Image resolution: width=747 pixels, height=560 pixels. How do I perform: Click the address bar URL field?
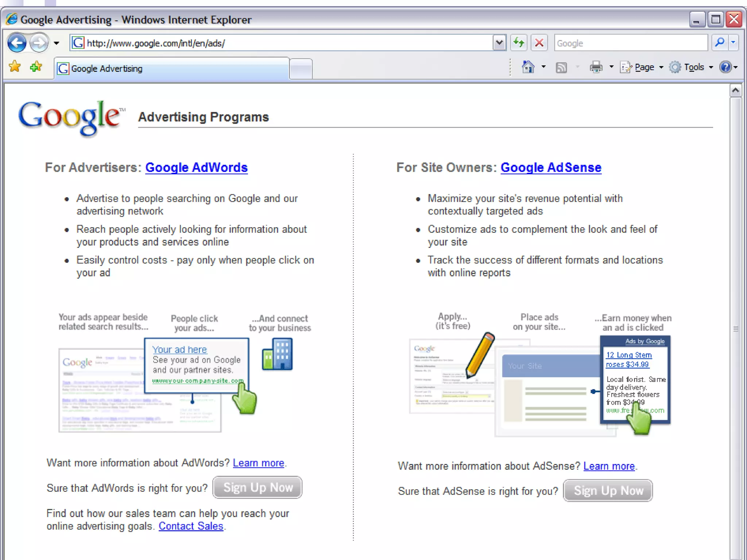pyautogui.click(x=281, y=43)
